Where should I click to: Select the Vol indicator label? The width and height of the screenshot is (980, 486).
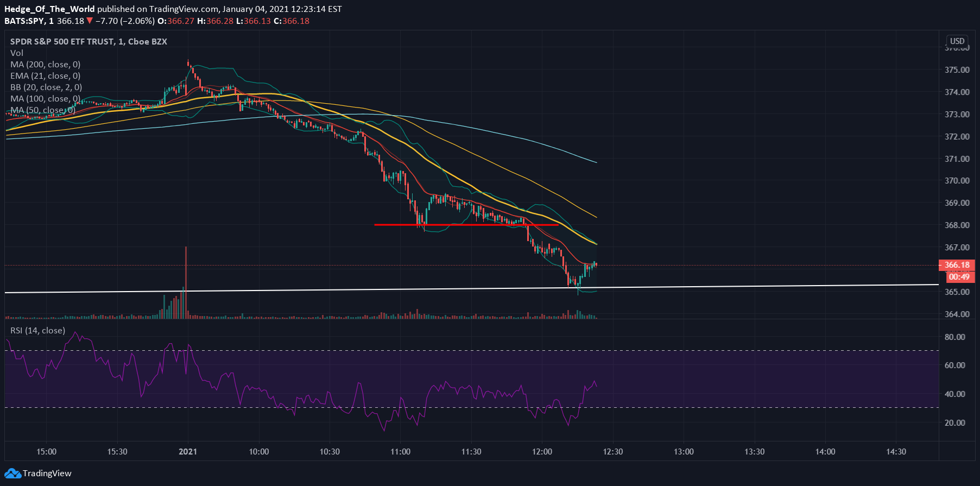coord(17,53)
